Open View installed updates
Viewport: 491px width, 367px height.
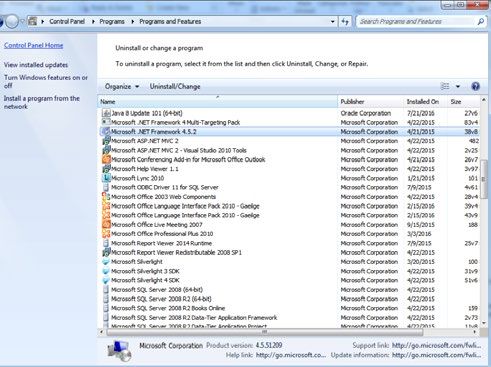coord(36,65)
